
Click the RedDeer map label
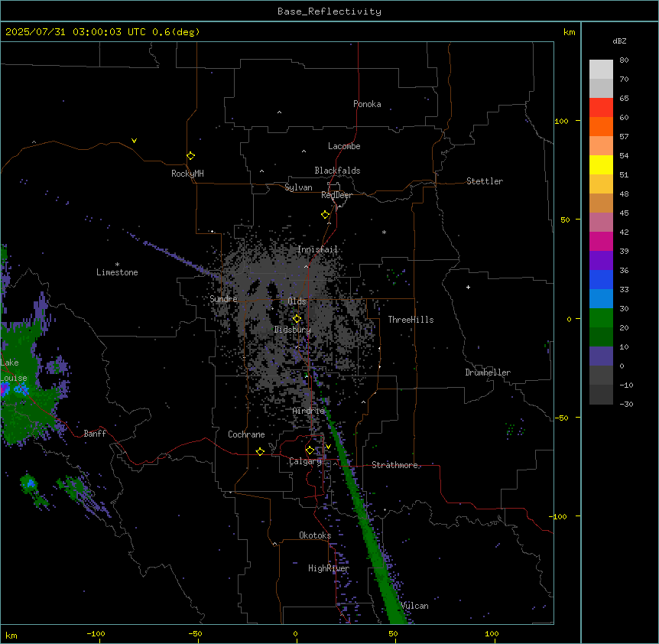click(336, 195)
